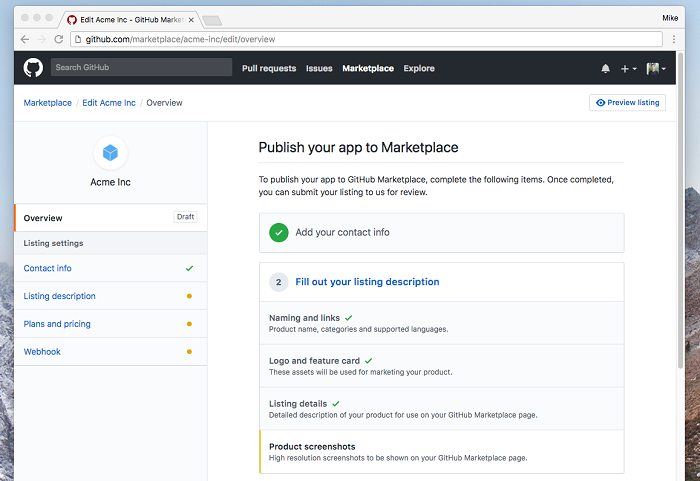Reload the page with refresh icon
Screen dimensions: 700x481
pos(58,39)
